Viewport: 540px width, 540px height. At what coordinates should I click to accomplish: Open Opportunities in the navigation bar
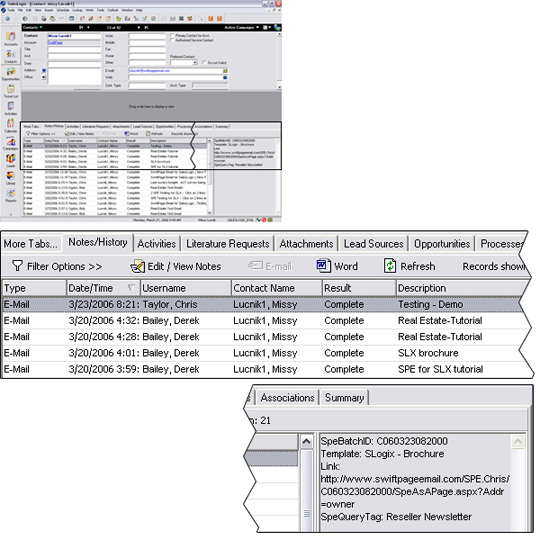(11, 74)
